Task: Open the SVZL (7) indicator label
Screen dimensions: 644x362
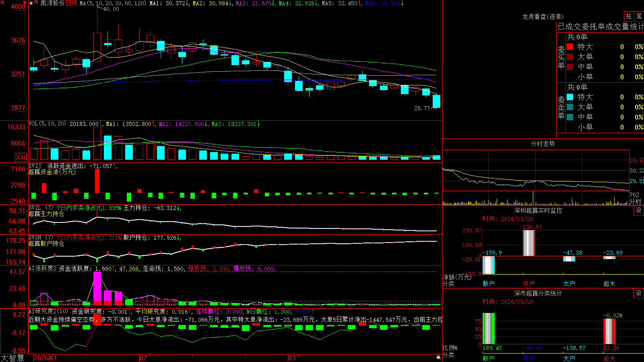Action: 41,208
